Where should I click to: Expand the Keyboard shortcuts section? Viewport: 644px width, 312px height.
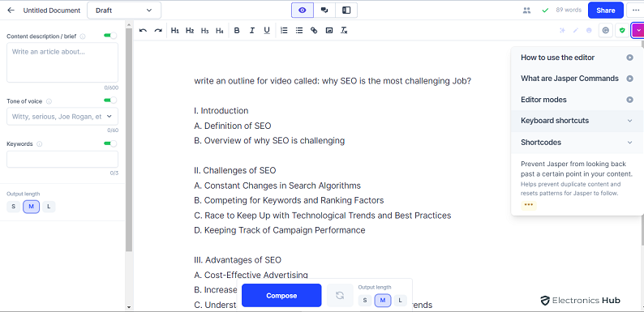(577, 121)
